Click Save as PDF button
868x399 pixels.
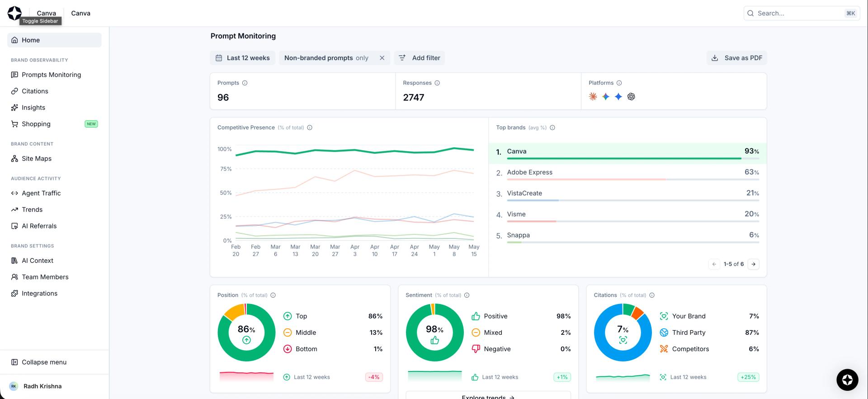737,58
